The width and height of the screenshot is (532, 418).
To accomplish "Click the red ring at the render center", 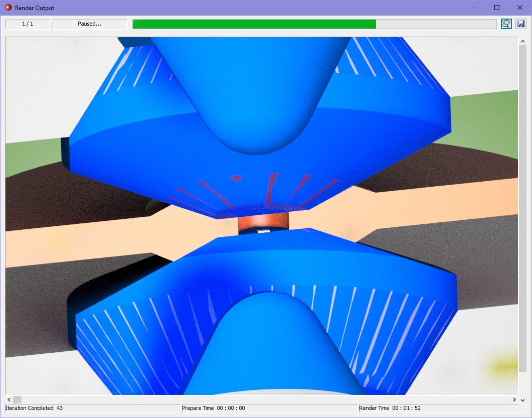I will (x=263, y=222).
